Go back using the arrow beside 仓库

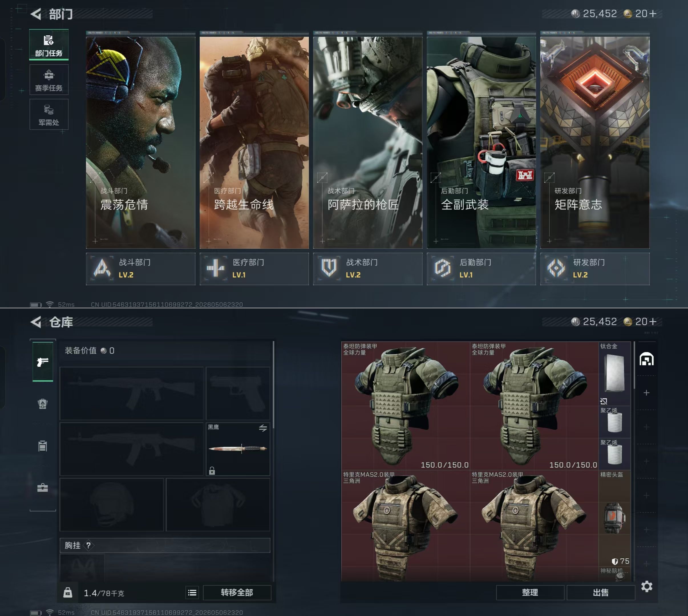click(x=36, y=322)
